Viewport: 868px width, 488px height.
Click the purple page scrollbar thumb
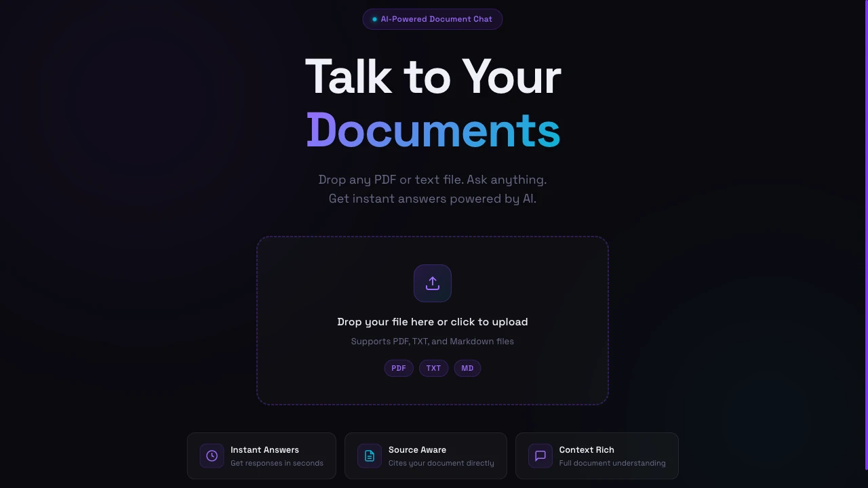coord(866,234)
